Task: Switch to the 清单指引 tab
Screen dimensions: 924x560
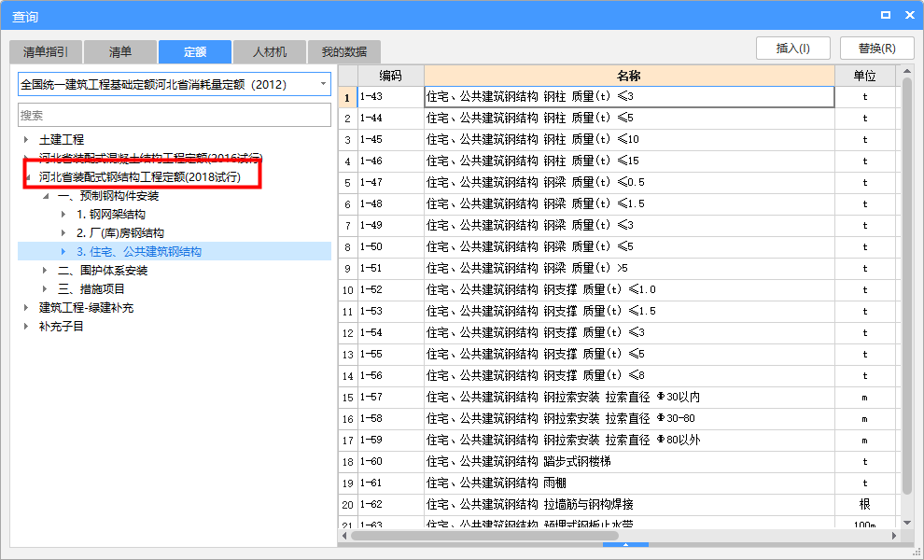Action: tap(46, 52)
